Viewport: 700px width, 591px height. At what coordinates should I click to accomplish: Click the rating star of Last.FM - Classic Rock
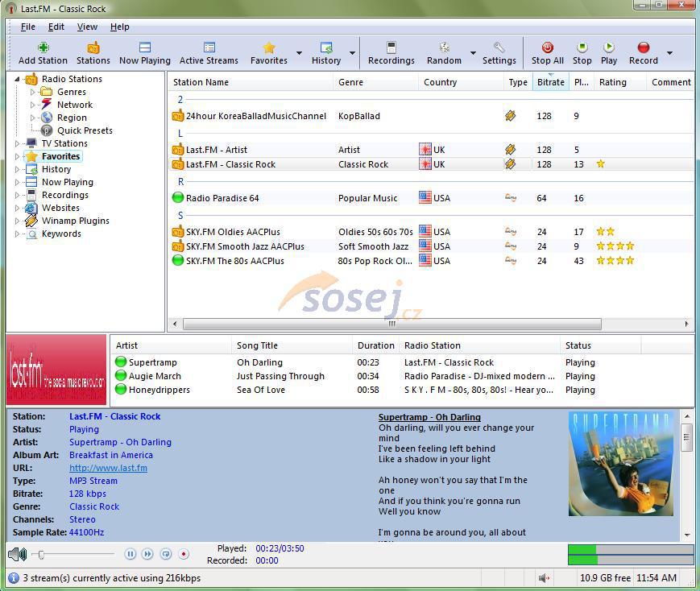pos(600,163)
